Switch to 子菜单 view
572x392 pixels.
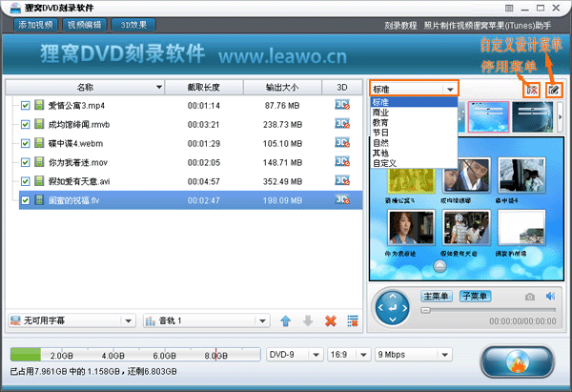click(x=475, y=297)
